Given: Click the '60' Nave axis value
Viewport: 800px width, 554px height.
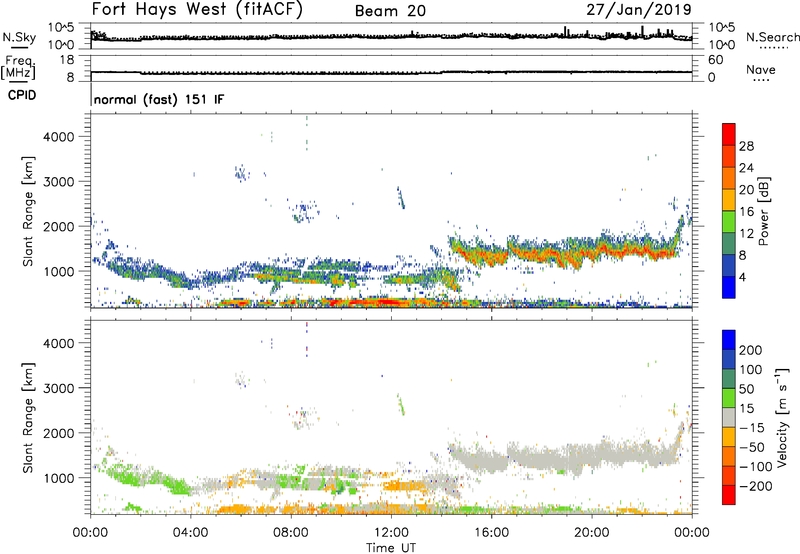Looking at the screenshot, I should [716, 60].
